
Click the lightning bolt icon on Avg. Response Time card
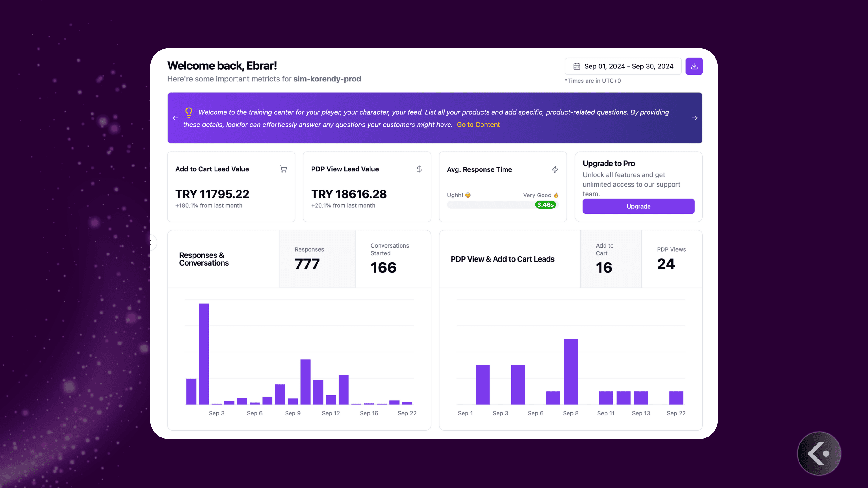tap(555, 169)
